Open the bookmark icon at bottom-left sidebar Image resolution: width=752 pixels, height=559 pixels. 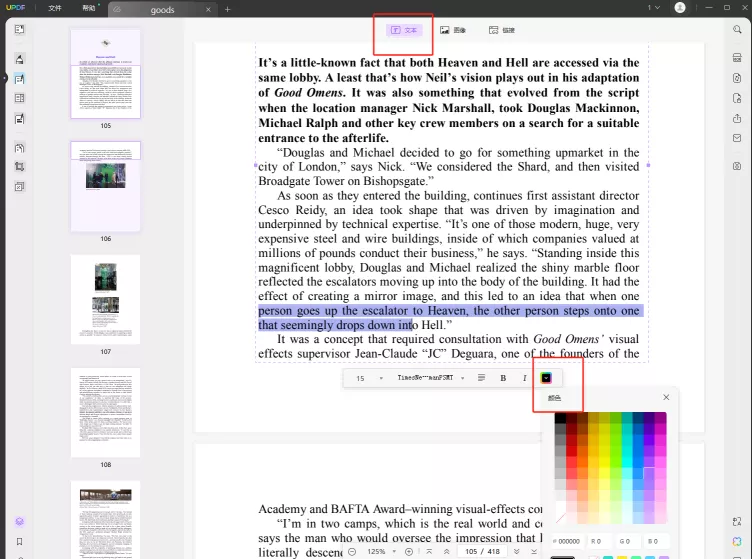click(x=19, y=542)
